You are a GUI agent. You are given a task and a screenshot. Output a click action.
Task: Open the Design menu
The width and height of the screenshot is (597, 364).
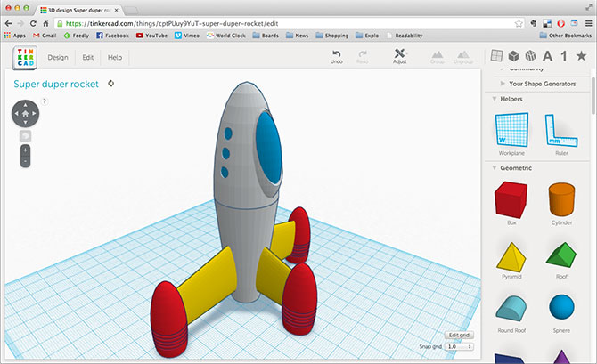pyautogui.click(x=58, y=58)
